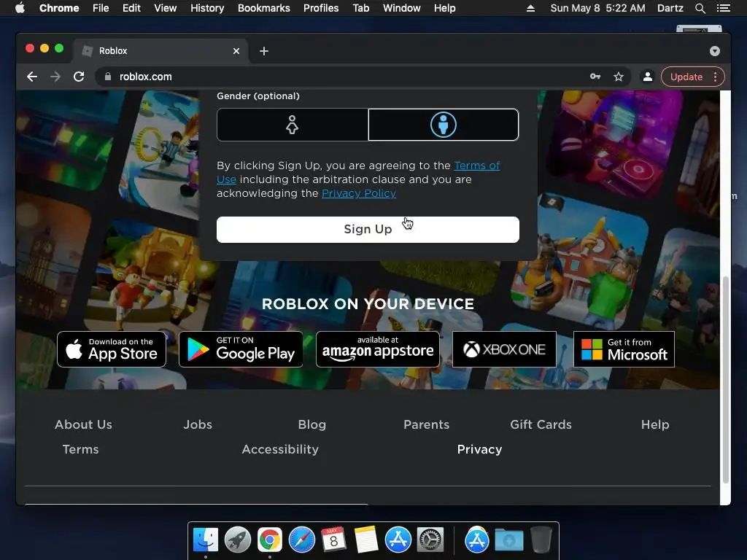This screenshot has width=747, height=560.
Task: Open the Accessibility footer link
Action: [280, 449]
